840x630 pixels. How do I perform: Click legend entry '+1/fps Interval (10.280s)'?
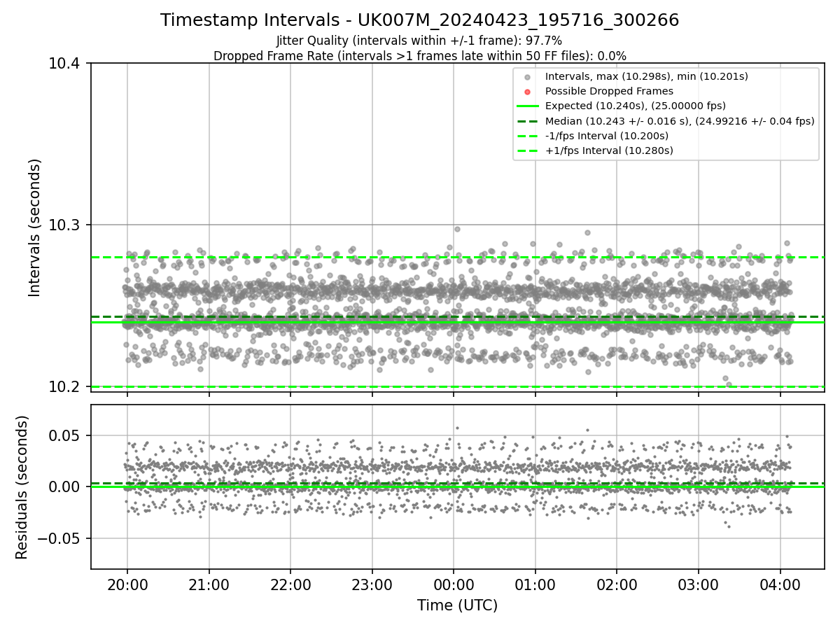[609, 150]
